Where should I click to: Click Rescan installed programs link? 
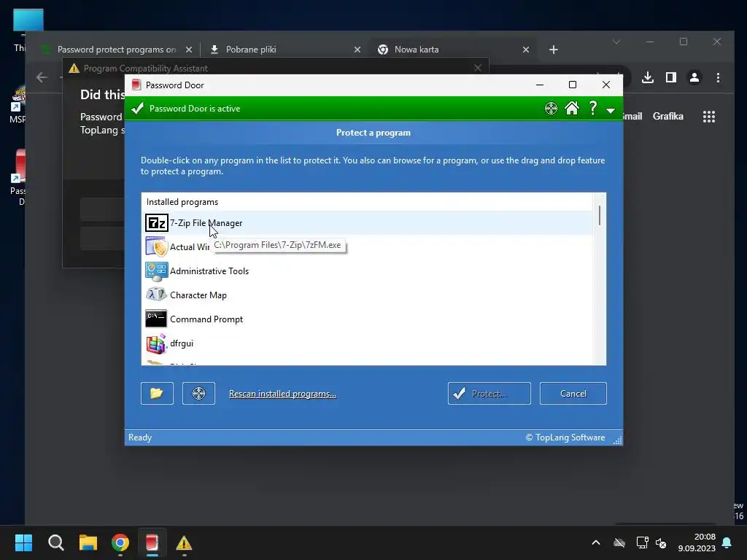tap(282, 394)
